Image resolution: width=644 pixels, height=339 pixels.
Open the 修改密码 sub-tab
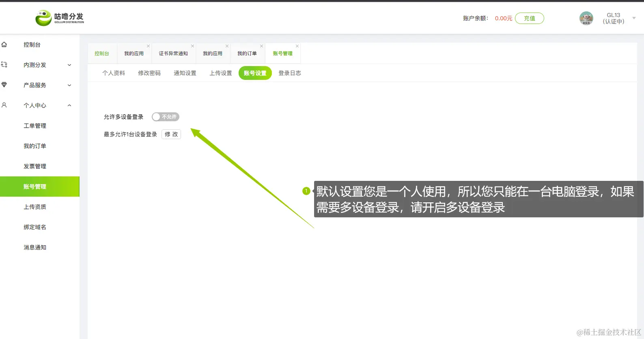(149, 73)
